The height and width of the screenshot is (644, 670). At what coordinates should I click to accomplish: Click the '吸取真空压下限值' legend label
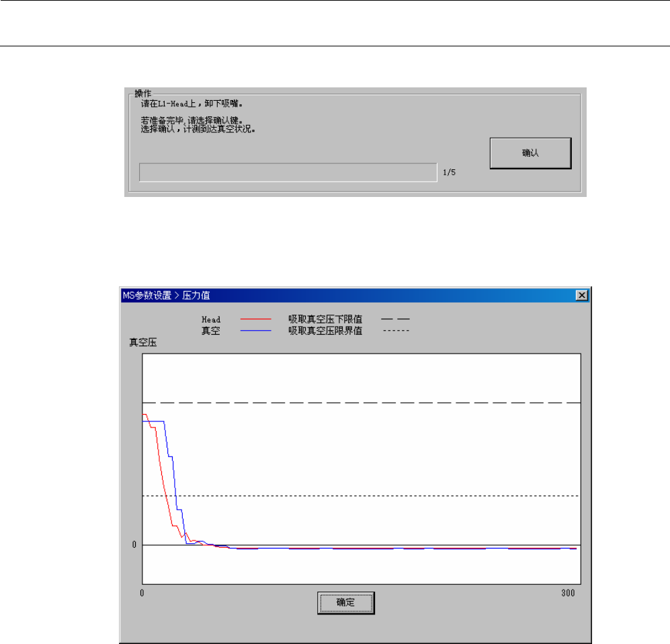[325, 319]
